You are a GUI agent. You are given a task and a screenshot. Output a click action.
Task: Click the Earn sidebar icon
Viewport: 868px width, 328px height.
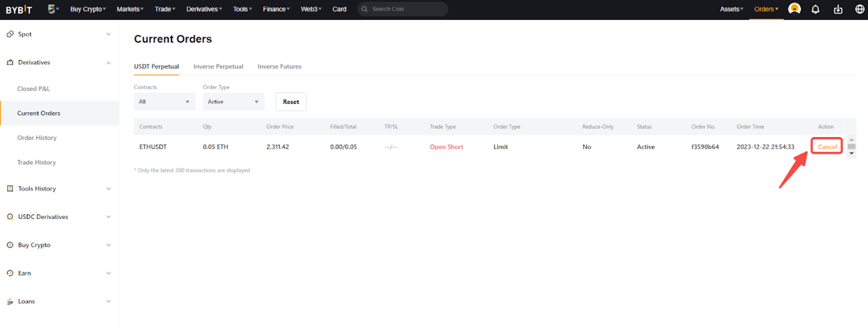tap(10, 273)
